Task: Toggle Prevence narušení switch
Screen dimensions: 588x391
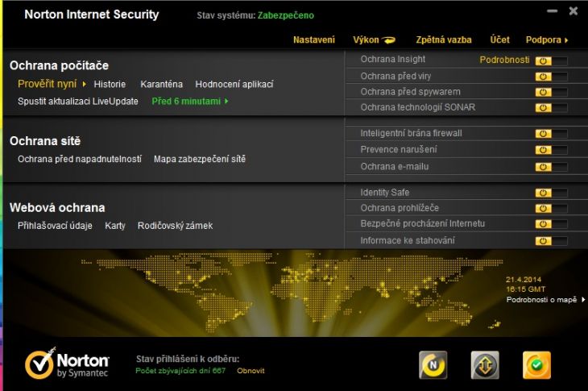Action: pos(551,150)
